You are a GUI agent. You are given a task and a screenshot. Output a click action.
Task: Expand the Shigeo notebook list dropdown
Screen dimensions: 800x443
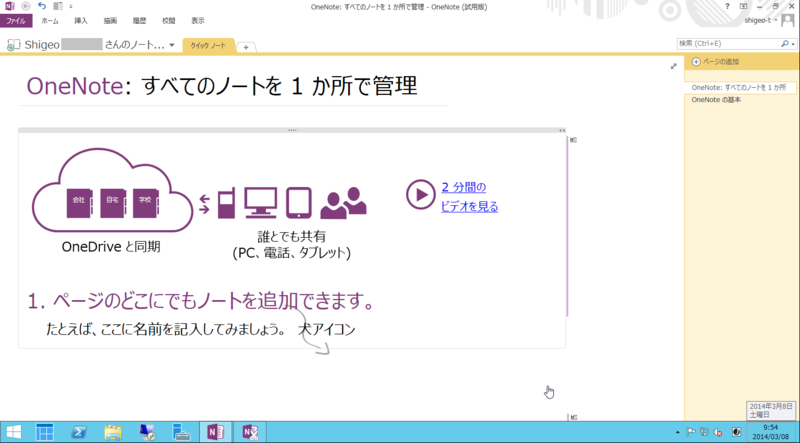tap(172, 45)
